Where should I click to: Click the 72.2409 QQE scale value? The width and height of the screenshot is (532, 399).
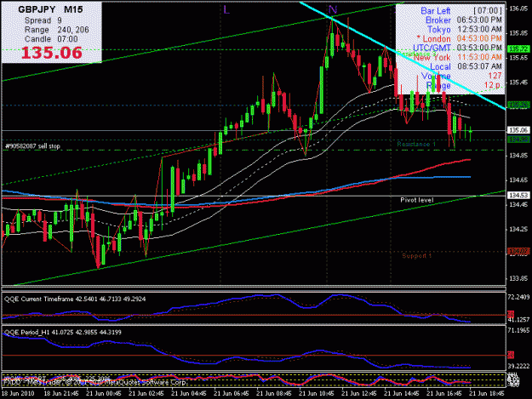click(x=518, y=297)
